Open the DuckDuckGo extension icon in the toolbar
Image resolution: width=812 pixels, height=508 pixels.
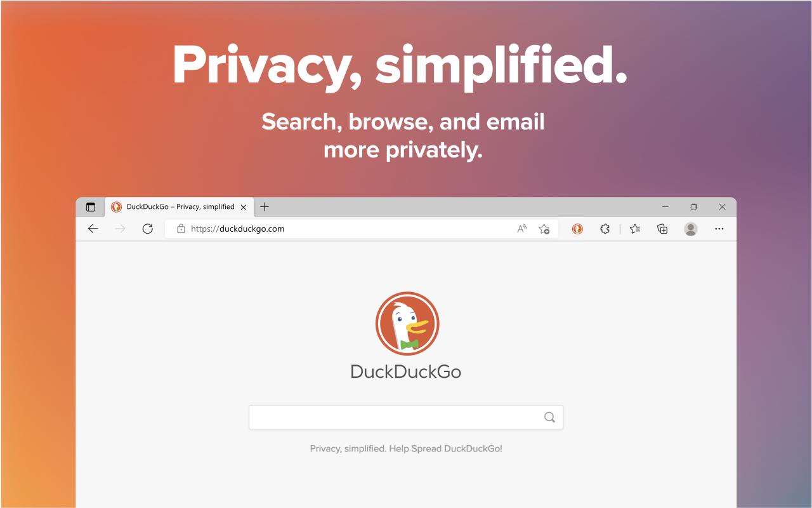click(x=577, y=229)
